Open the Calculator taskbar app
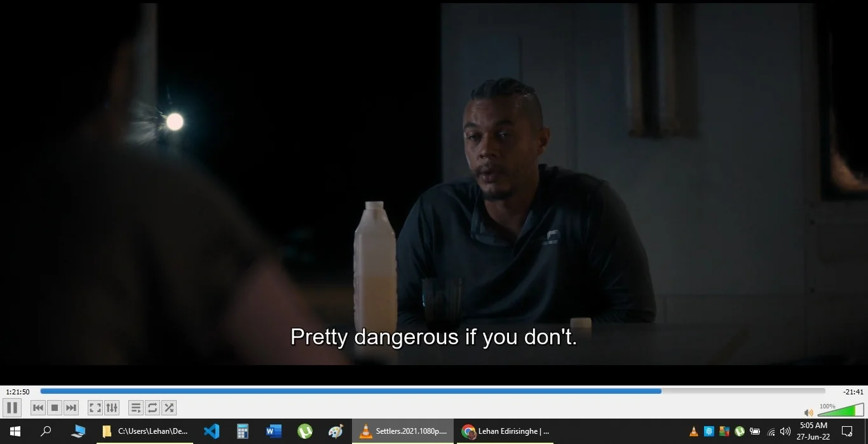The image size is (868, 444). 243,431
